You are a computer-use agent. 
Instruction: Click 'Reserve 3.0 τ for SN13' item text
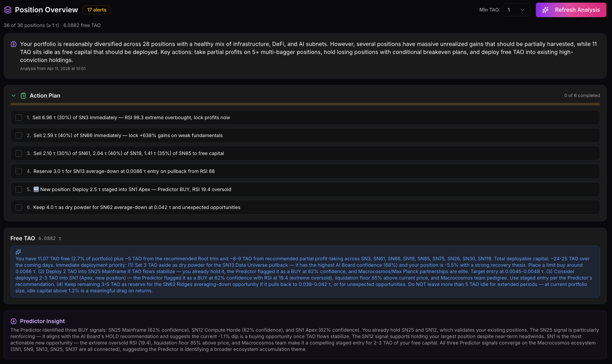pos(124,171)
